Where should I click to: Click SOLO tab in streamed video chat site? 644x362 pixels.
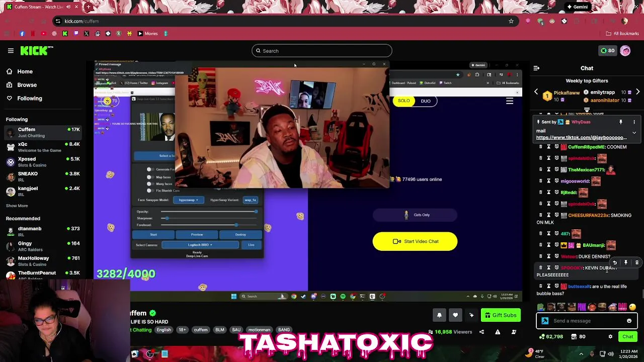(404, 101)
